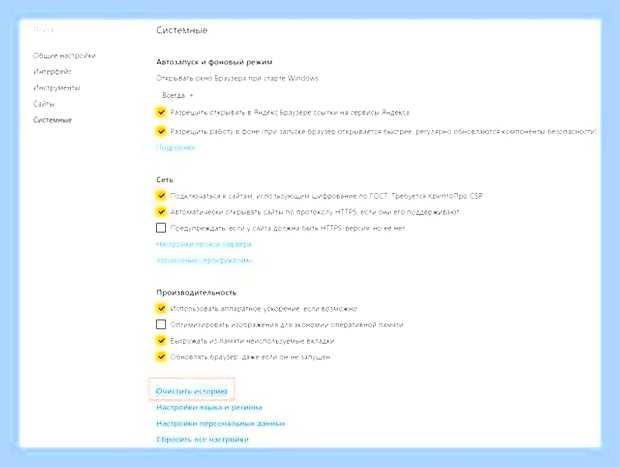Open the proxy server settings link

pos(204,244)
